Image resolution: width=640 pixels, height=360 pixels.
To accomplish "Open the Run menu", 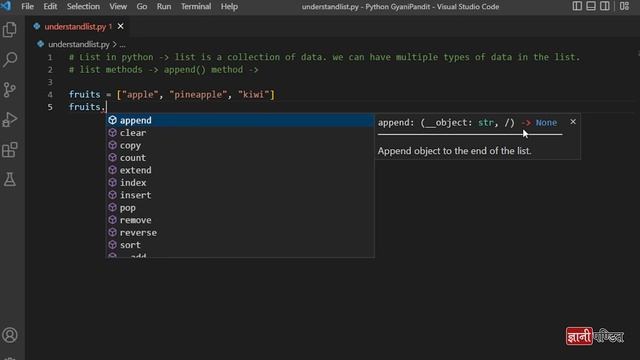I will coord(164,7).
